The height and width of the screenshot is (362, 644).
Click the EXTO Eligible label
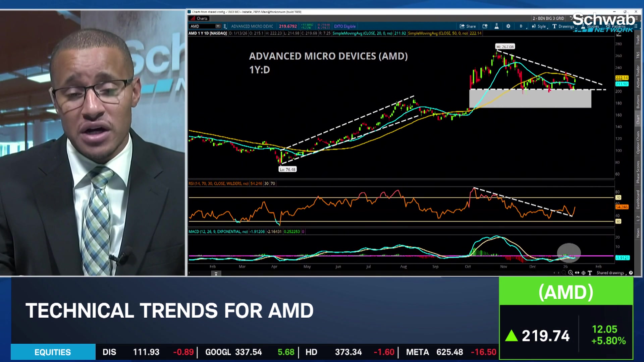(344, 26)
